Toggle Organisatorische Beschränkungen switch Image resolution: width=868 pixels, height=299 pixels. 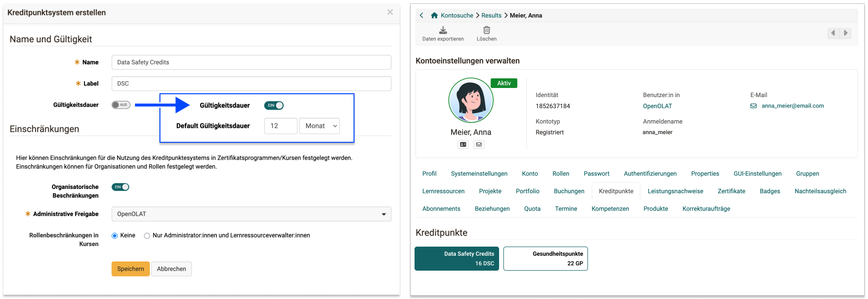[x=121, y=187]
